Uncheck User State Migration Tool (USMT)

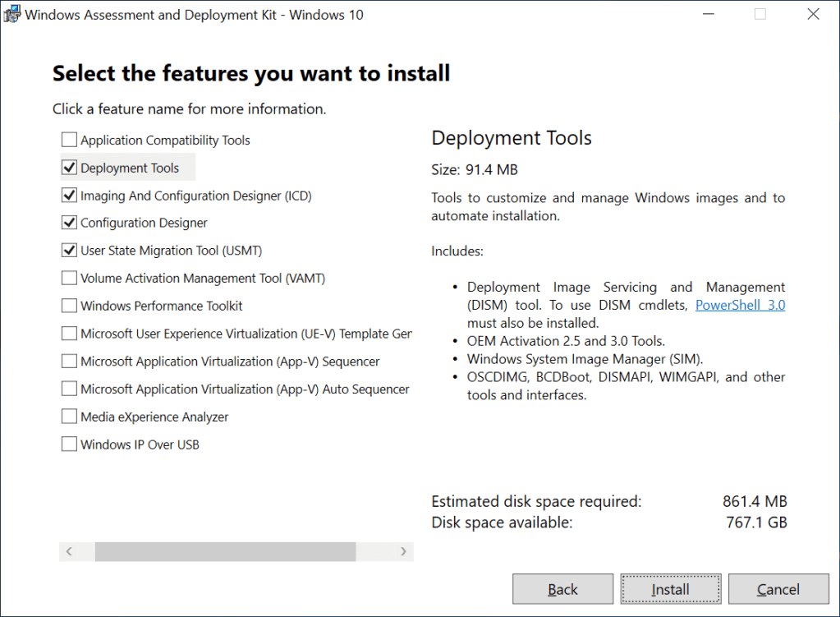tap(69, 251)
